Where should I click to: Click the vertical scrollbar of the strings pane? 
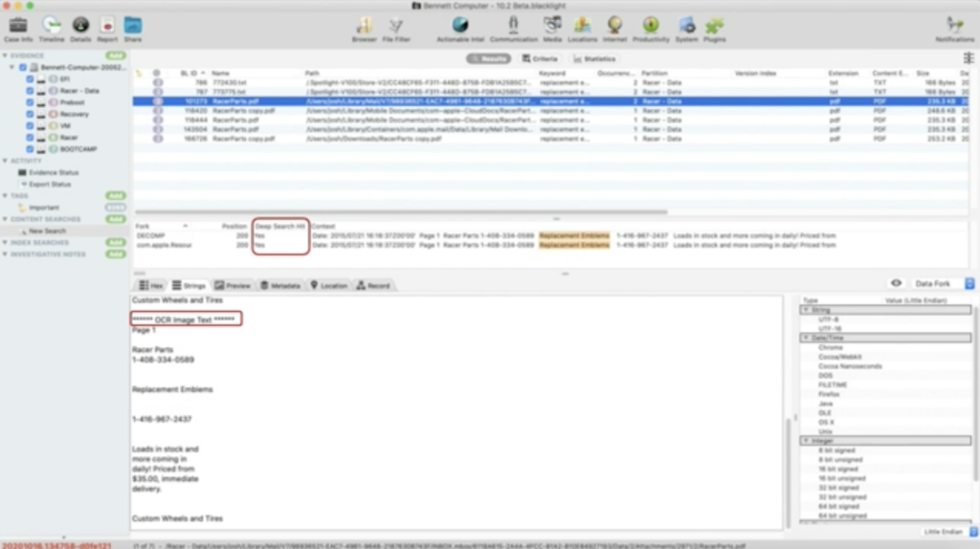[789, 472]
